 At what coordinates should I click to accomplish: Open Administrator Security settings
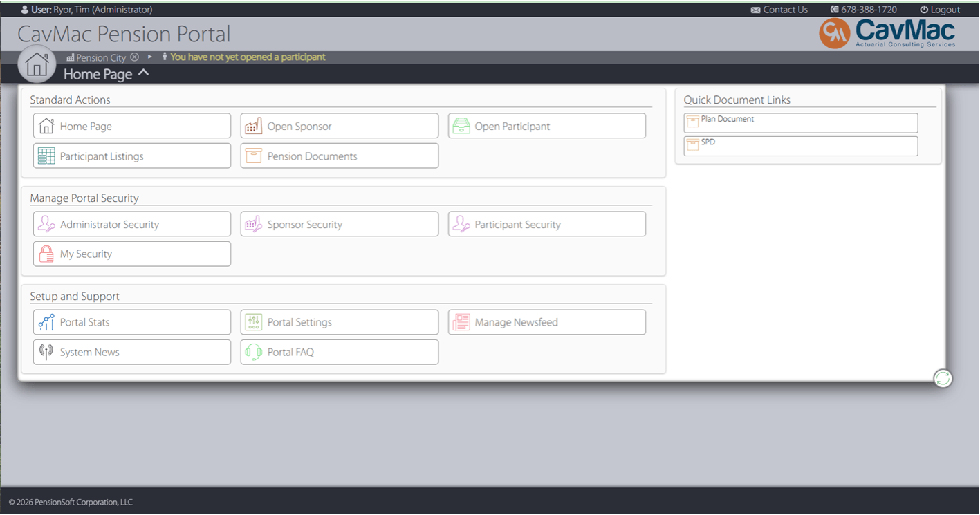[132, 224]
